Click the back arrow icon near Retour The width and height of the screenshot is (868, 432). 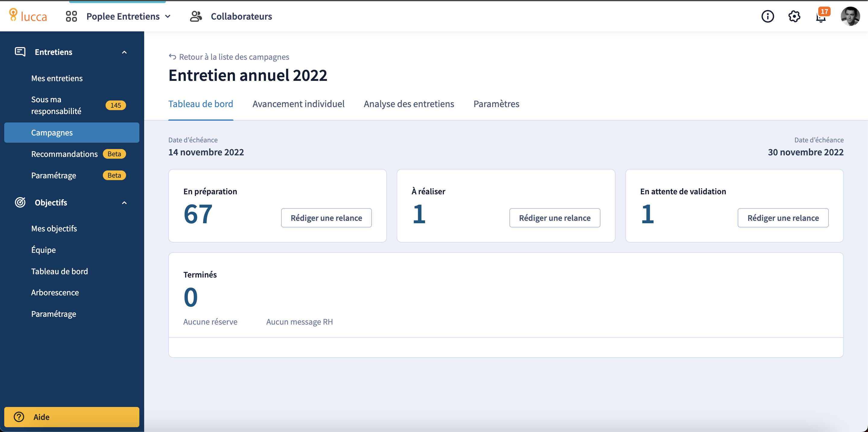(x=172, y=57)
